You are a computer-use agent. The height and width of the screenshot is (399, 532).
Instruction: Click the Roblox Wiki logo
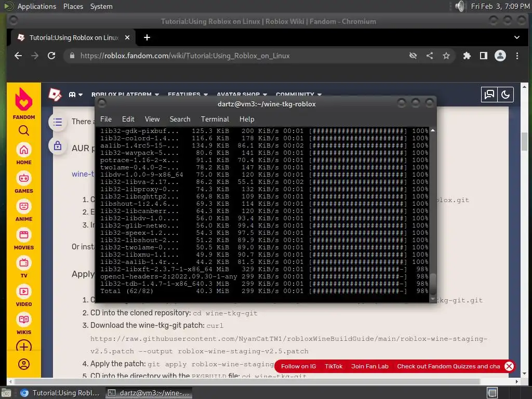click(55, 95)
